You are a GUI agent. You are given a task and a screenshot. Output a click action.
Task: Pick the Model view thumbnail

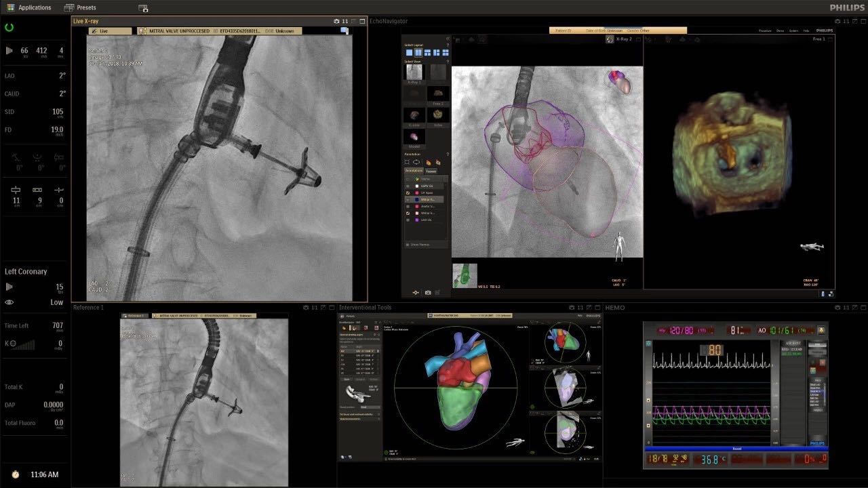(414, 137)
